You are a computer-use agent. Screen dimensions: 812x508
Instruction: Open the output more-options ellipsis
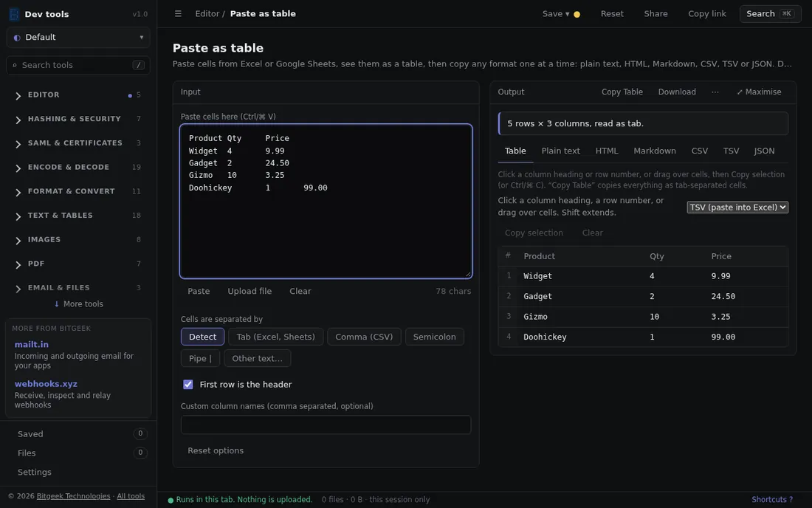[715, 92]
